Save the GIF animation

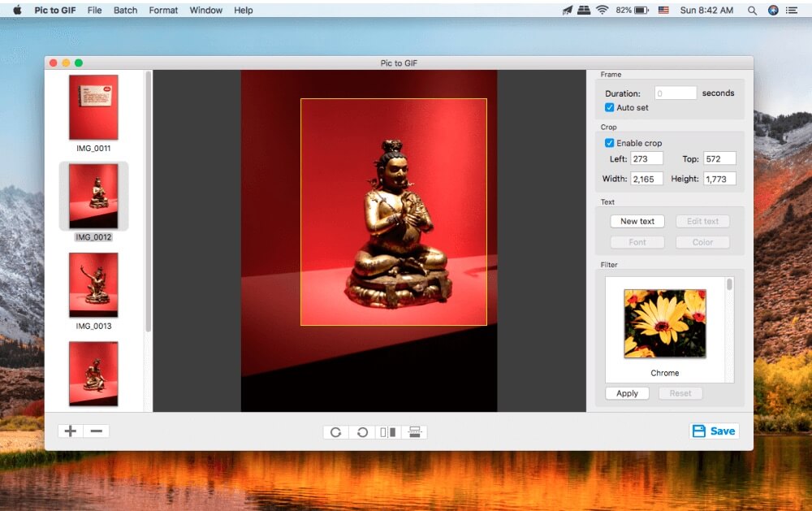714,431
